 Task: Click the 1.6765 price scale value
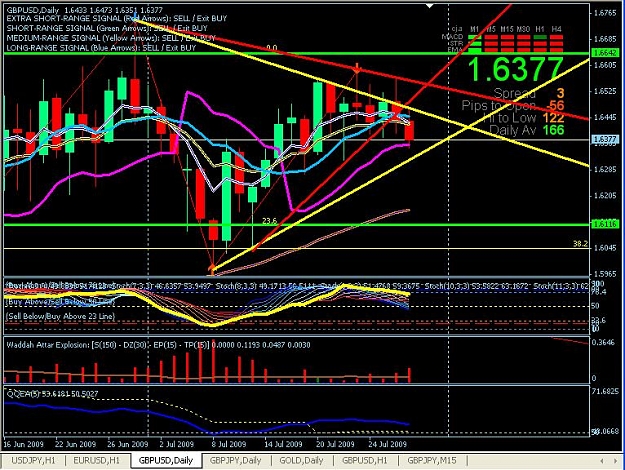pyautogui.click(x=605, y=13)
